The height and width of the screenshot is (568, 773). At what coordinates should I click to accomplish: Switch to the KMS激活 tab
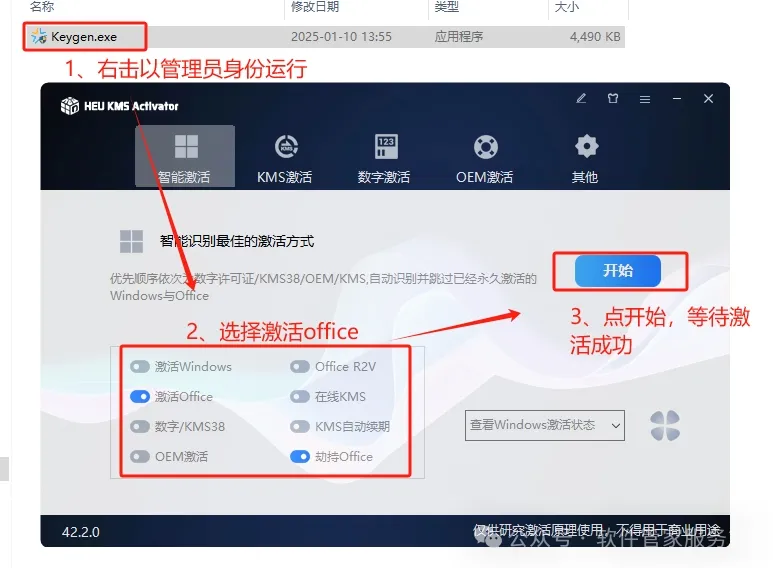[285, 158]
